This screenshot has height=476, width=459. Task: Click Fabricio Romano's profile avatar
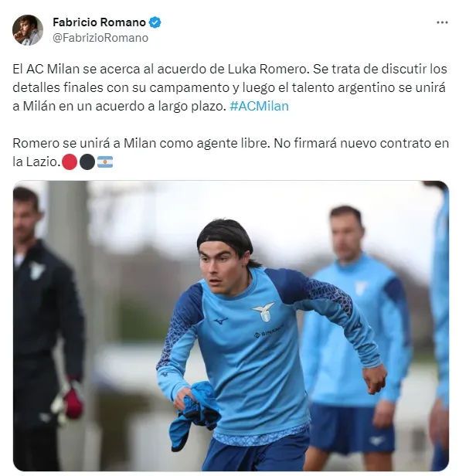point(28,30)
